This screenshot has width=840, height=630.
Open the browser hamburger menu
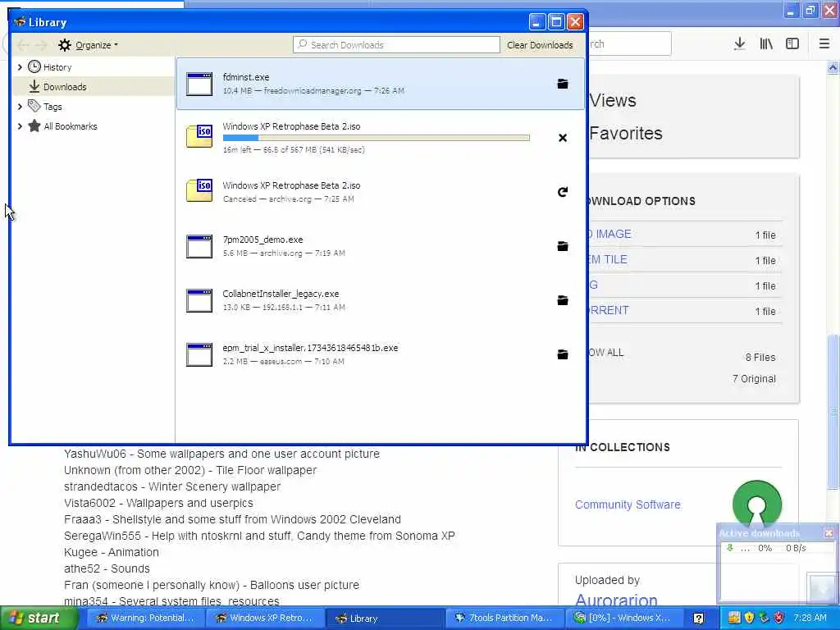point(824,44)
